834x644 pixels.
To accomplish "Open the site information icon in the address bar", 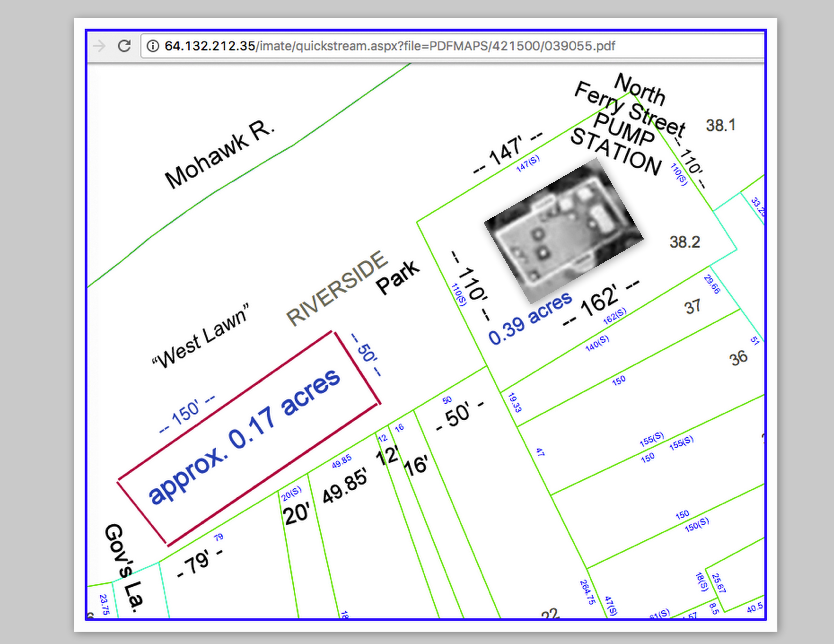I will pyautogui.click(x=153, y=46).
